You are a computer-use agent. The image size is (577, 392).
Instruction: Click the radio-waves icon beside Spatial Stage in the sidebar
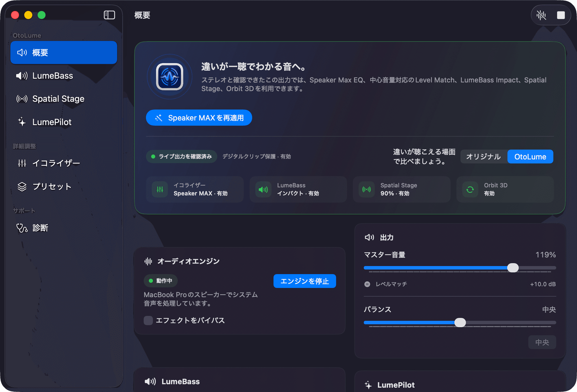[22, 99]
